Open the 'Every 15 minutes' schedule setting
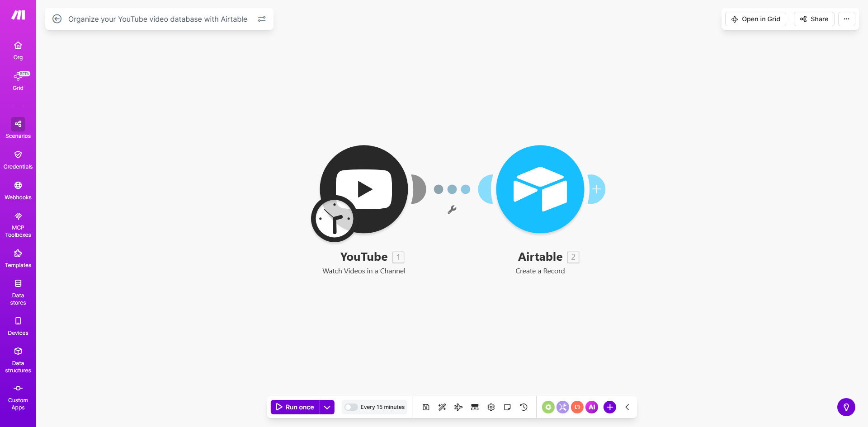The width and height of the screenshot is (868, 427). click(382, 407)
